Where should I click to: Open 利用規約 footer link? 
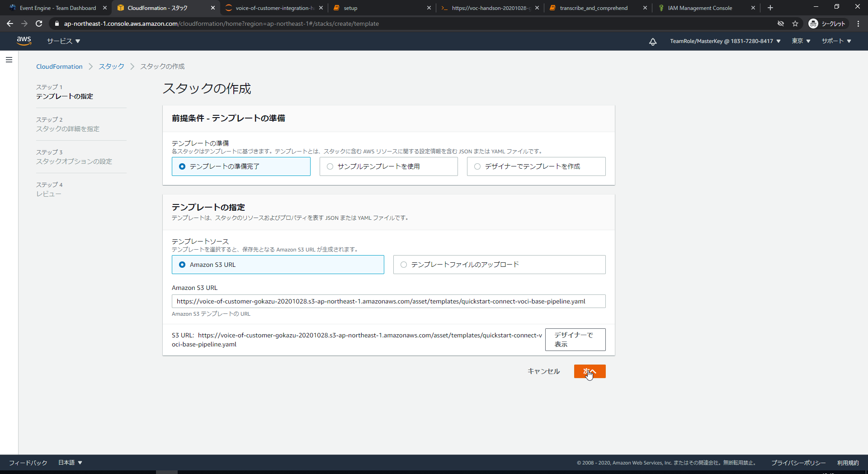(x=848, y=463)
